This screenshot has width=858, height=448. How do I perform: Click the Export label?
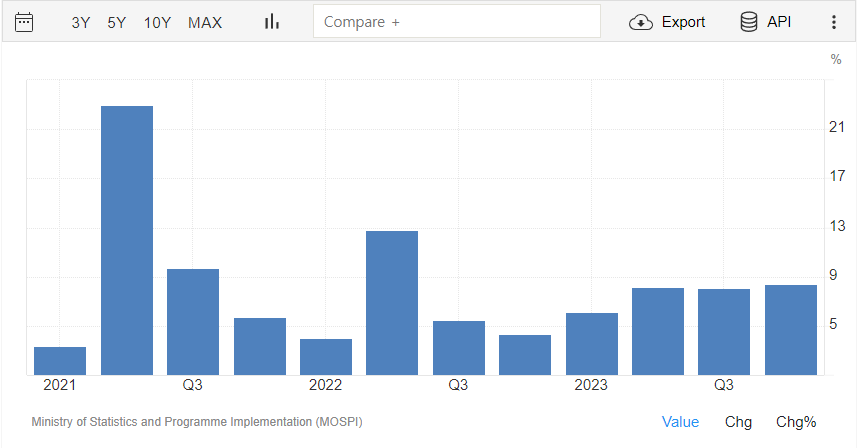click(683, 22)
